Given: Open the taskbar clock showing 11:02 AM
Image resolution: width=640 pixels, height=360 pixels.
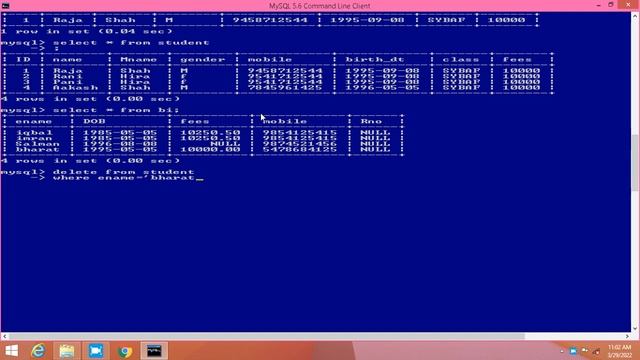Looking at the screenshot, I should pyautogui.click(x=620, y=351).
